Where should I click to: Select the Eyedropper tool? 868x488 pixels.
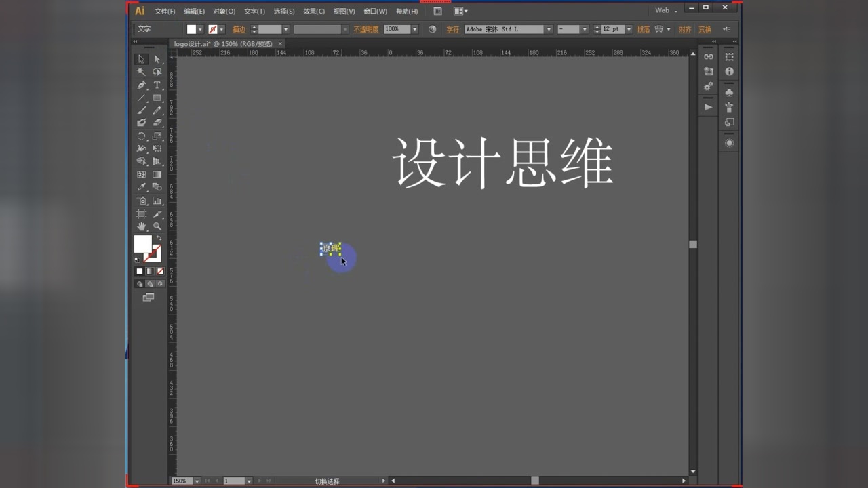(x=142, y=187)
